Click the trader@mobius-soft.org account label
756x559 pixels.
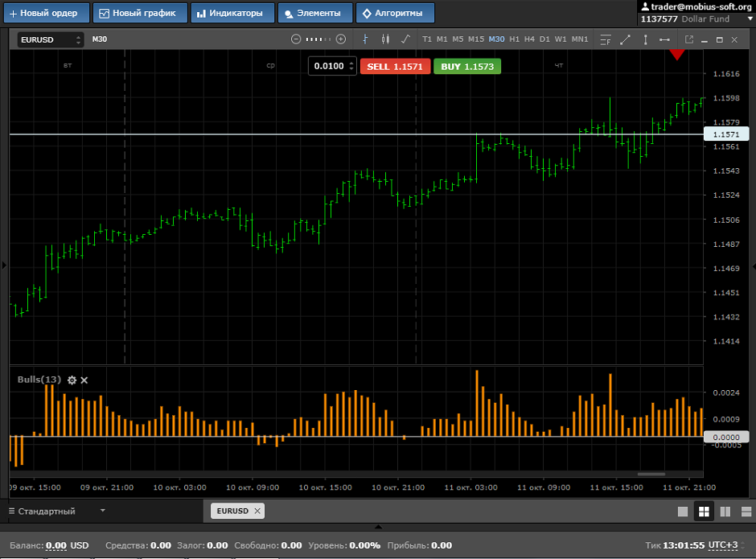(696, 6)
